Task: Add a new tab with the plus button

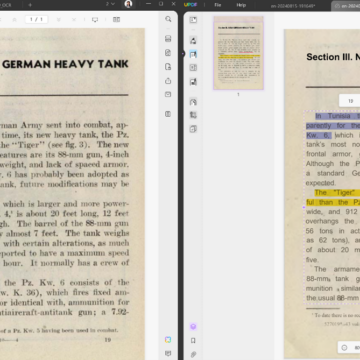Action: pos(30,5)
